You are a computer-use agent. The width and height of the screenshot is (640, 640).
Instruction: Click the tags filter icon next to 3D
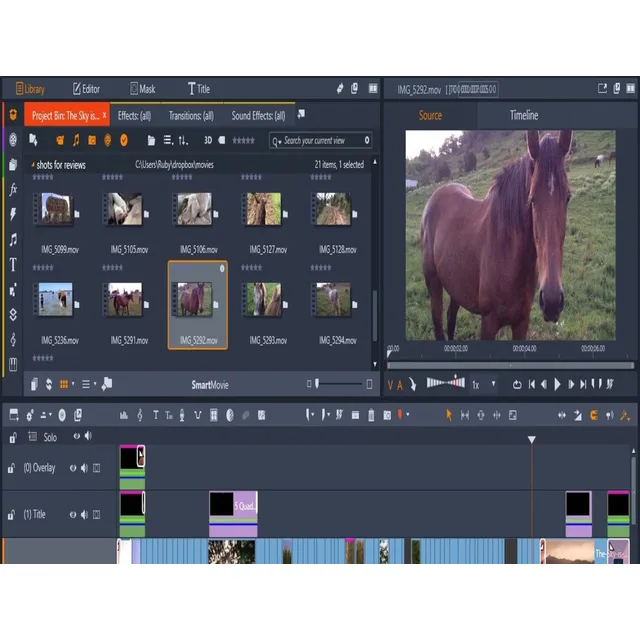click(222, 140)
